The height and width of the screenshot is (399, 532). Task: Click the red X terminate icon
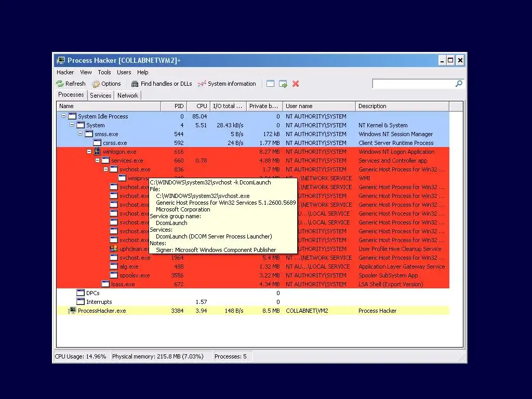pyautogui.click(x=296, y=84)
